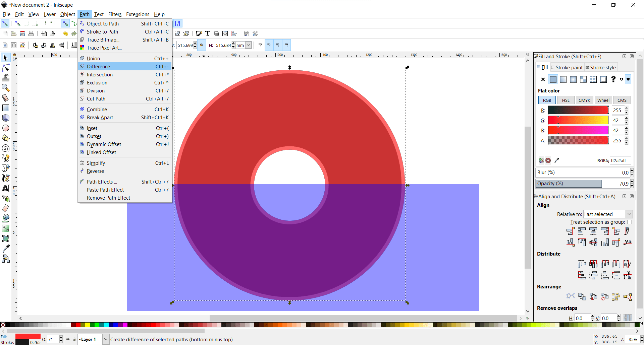The image size is (644, 345).
Task: Pick color from image eyedropper in Fill panel
Action: pos(557,160)
